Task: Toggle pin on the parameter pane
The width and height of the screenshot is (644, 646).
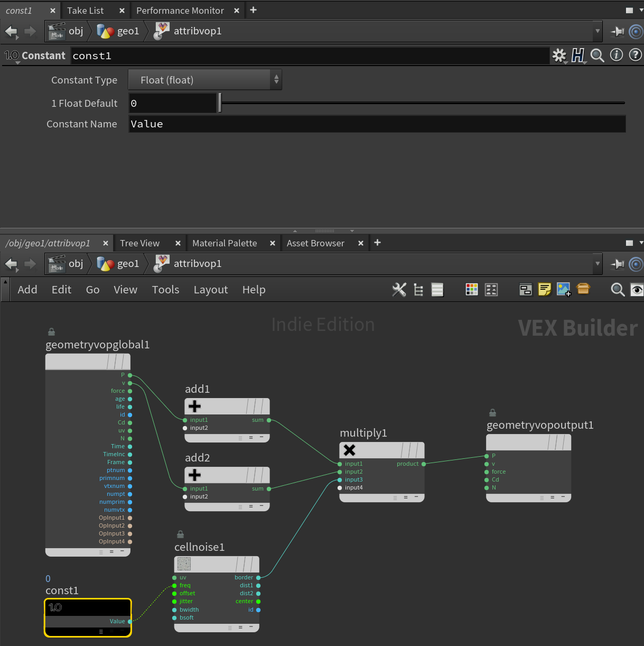Action: (617, 31)
